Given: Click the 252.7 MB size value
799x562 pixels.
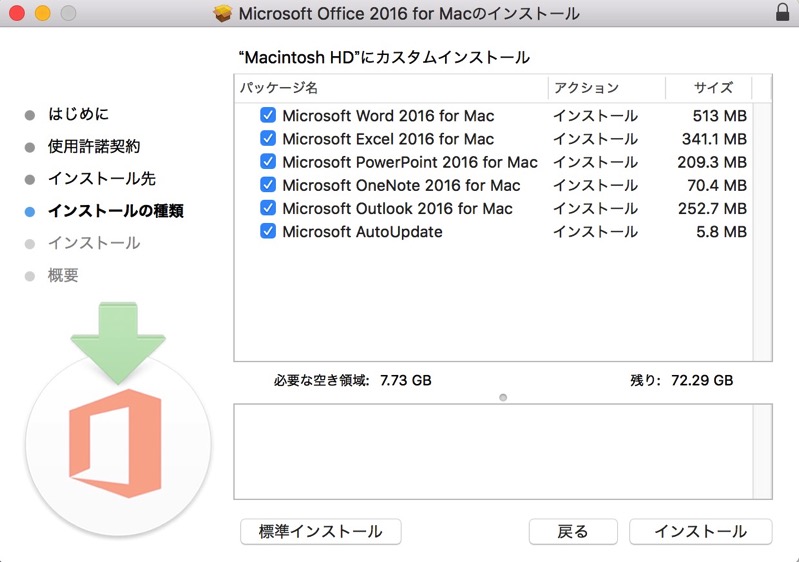Looking at the screenshot, I should click(x=712, y=208).
